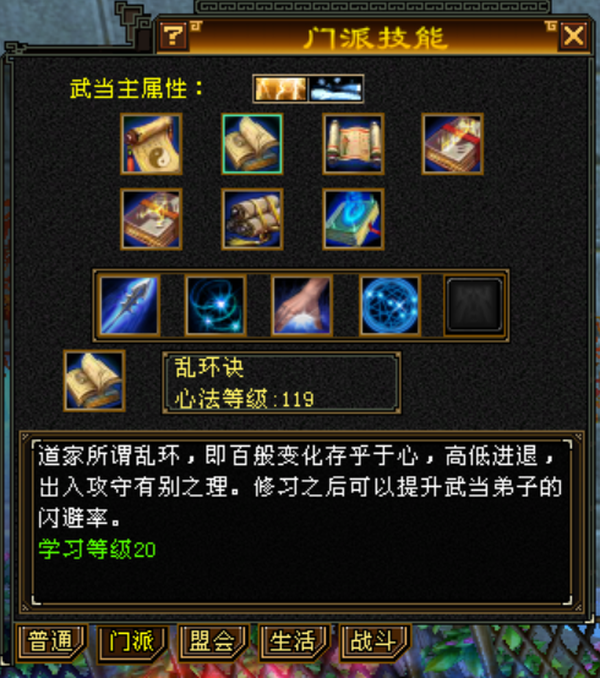
Task: Select the glowing gold sigil book icon
Action: click(x=151, y=219)
